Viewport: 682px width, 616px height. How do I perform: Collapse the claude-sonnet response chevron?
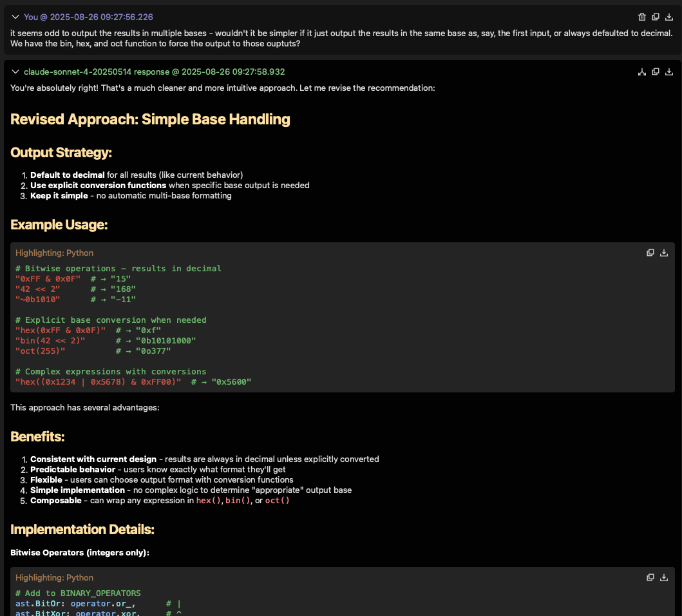point(15,72)
